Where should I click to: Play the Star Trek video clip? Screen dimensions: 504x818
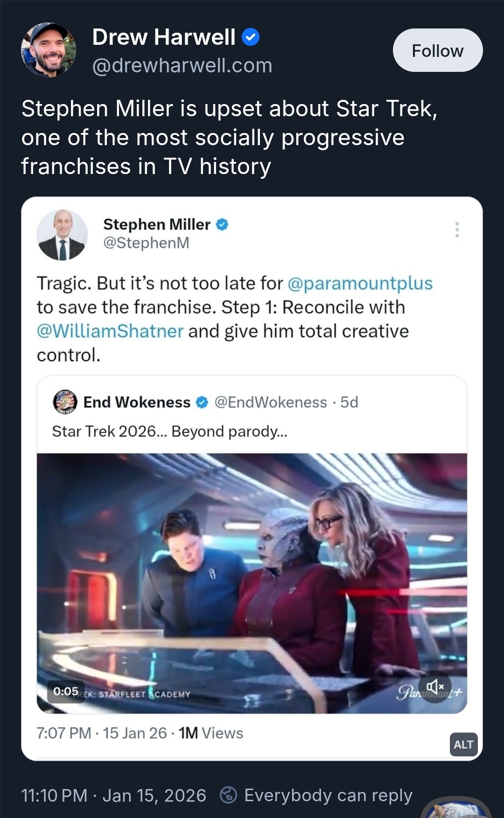point(252,583)
